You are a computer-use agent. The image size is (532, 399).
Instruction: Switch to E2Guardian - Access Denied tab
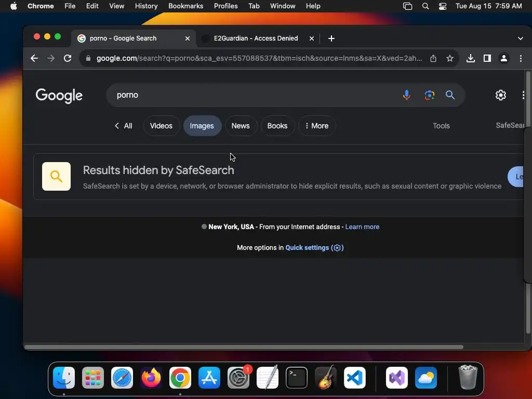tap(256, 38)
